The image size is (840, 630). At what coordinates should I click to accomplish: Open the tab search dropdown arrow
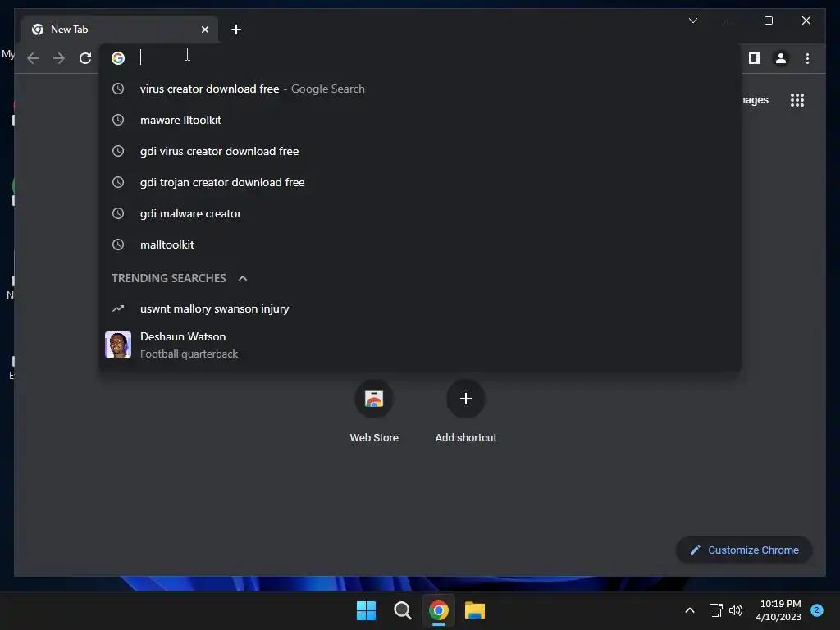point(692,21)
